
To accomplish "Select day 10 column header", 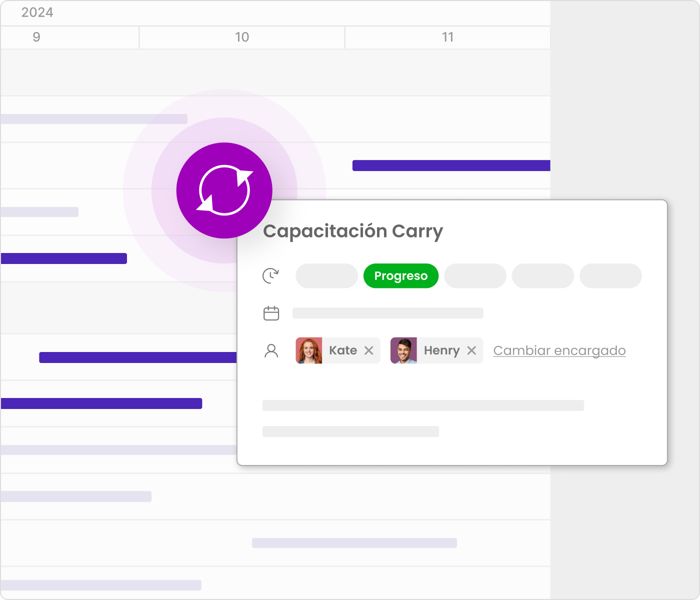I will click(242, 37).
